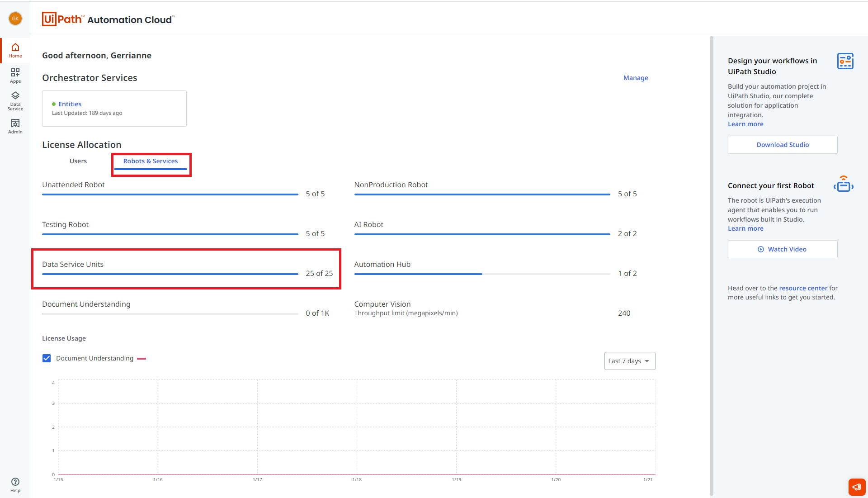Select the Robots & Services tab
This screenshot has width=868, height=498.
click(x=151, y=161)
